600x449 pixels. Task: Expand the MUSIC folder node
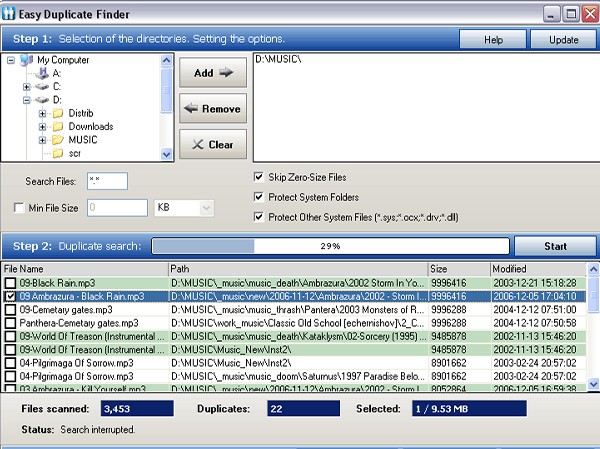(x=43, y=140)
